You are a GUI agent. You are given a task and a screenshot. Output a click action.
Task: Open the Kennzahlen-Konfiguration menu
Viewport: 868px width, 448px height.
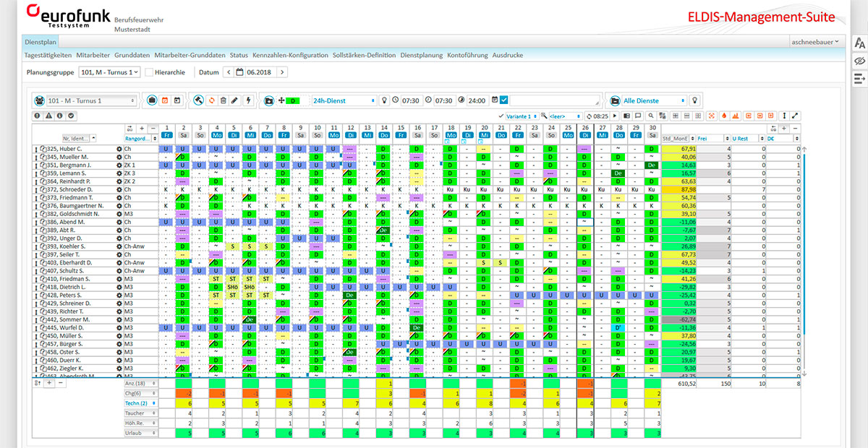290,55
